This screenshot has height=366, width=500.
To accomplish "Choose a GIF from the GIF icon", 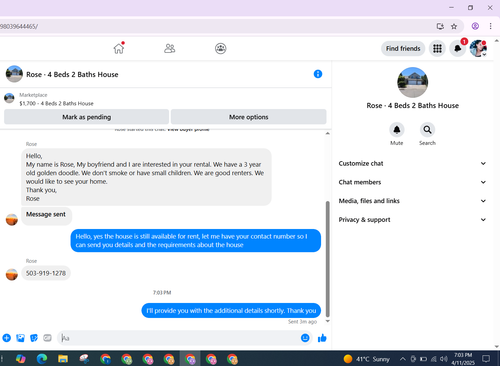I will point(47,338).
